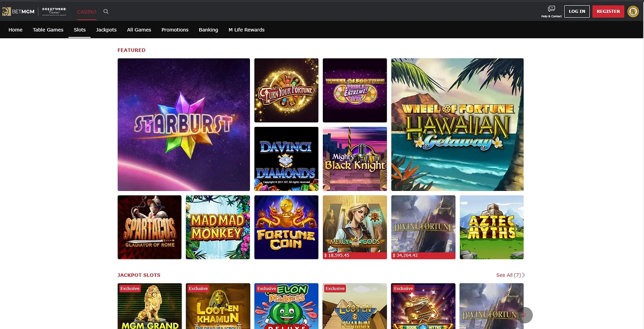This screenshot has height=329, width=644.
Task: Open the Jackpots menu
Action: (106, 30)
